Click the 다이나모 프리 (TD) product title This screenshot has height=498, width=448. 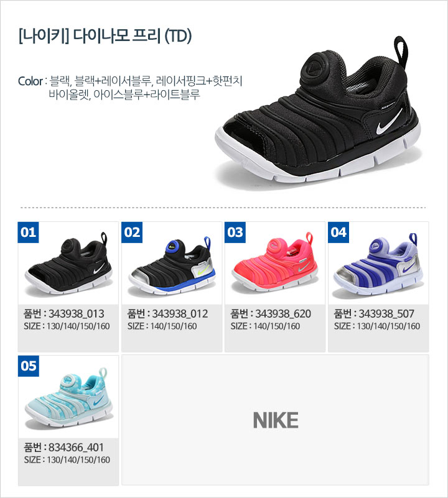(105, 36)
